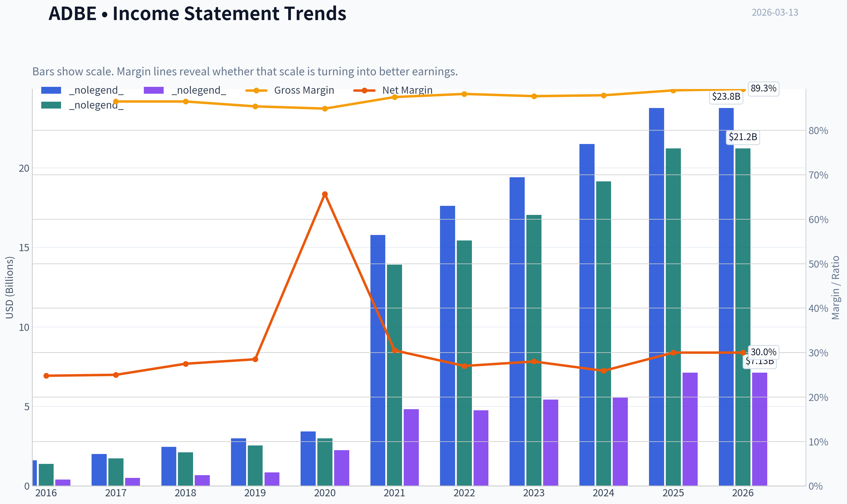Viewport: 847px width, 504px height.
Task: Click the 2016 x-axis label
Action: click(x=46, y=493)
